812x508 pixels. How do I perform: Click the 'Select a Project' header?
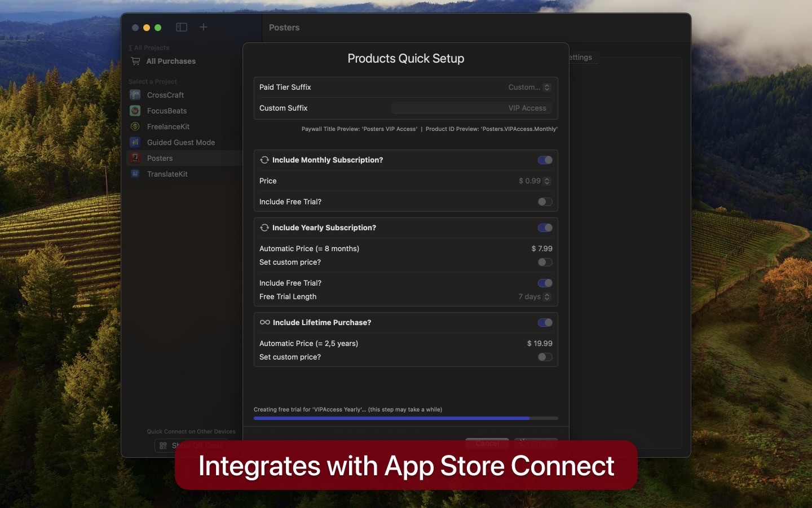[x=153, y=81]
